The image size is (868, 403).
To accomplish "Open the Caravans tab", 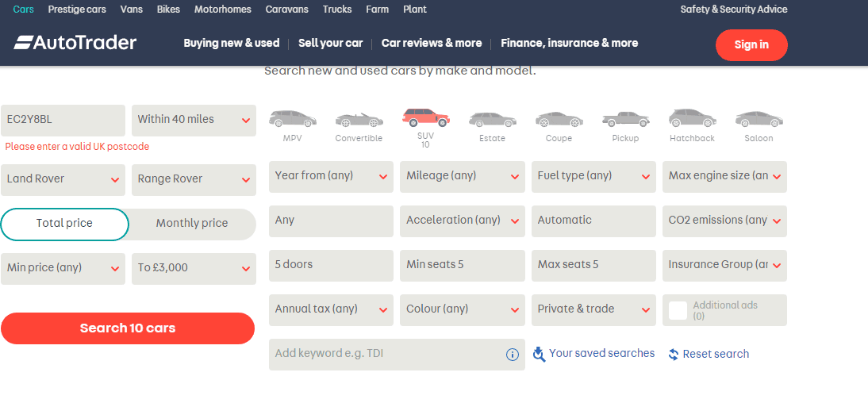I will (x=286, y=10).
